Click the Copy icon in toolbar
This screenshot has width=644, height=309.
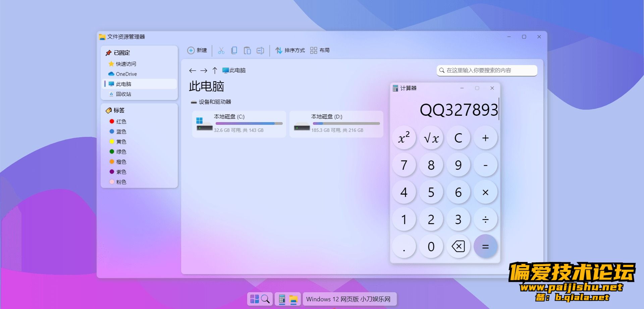pos(234,50)
